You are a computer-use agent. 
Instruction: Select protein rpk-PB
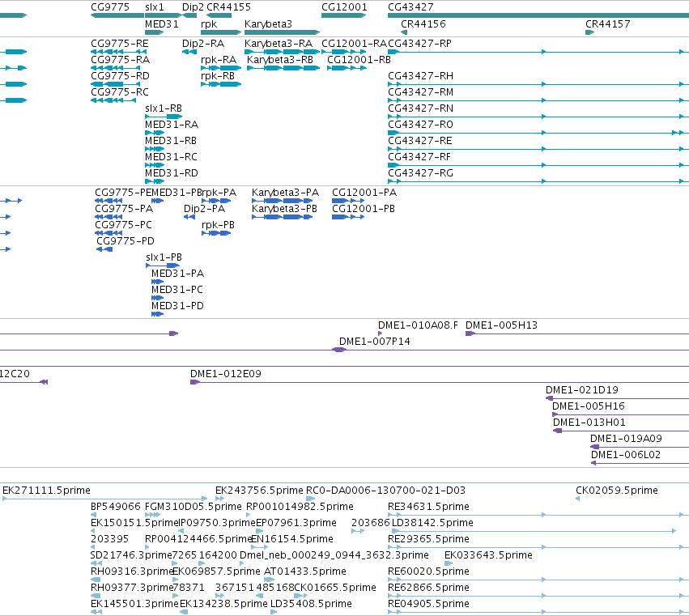tap(216, 233)
